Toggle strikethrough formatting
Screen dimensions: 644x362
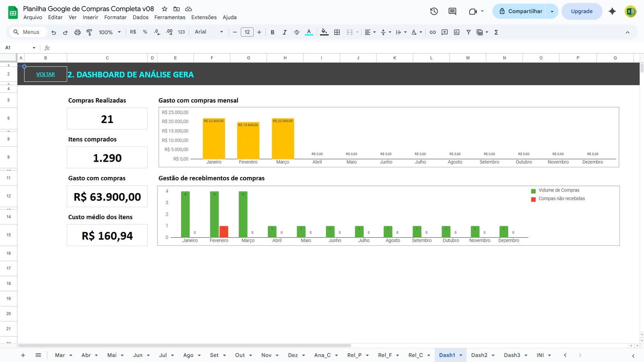[x=297, y=32]
